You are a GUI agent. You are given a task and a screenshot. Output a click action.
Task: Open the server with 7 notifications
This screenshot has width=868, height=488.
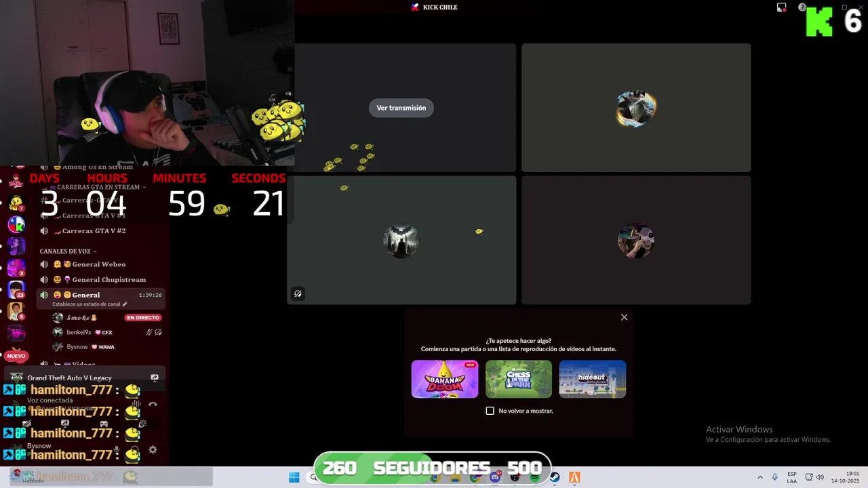point(16,203)
